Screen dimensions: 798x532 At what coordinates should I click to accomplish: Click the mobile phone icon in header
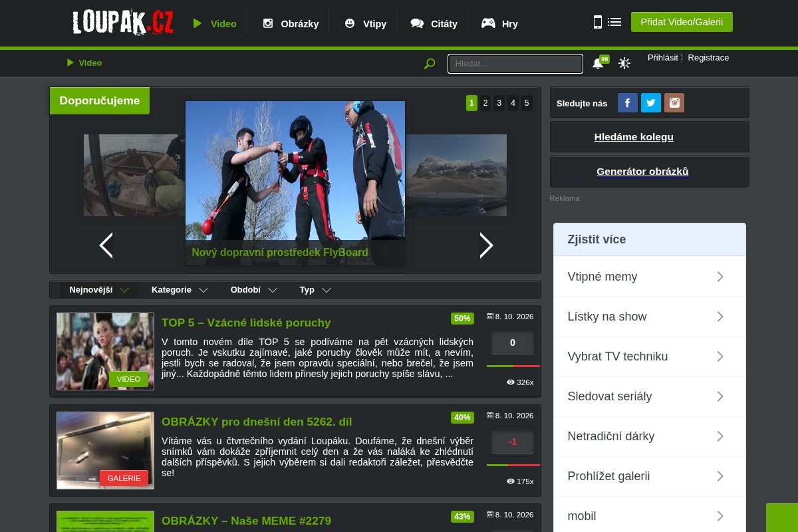coord(598,22)
